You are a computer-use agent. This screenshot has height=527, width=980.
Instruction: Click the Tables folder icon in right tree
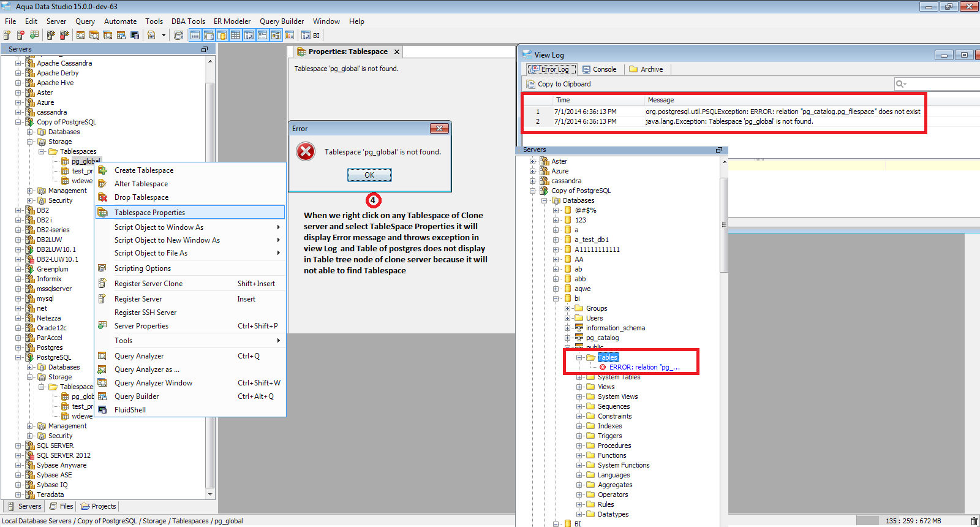click(x=591, y=357)
